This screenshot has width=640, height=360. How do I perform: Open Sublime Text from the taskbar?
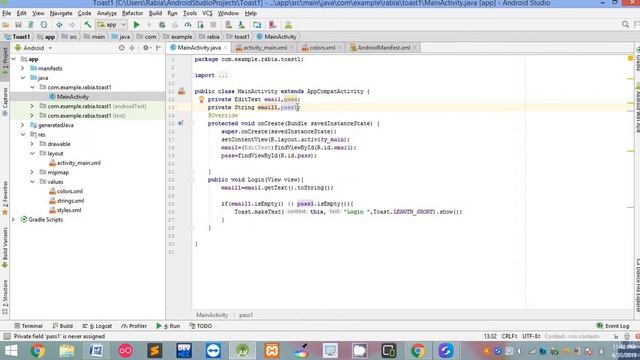pos(155,351)
